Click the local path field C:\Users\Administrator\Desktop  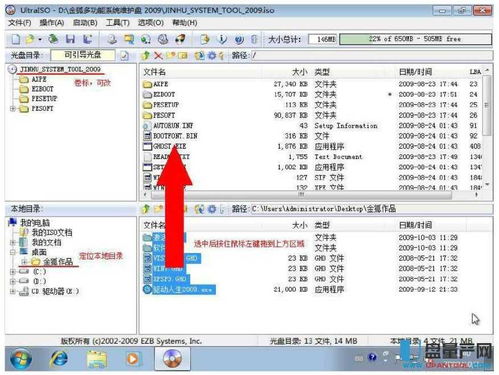372,209
